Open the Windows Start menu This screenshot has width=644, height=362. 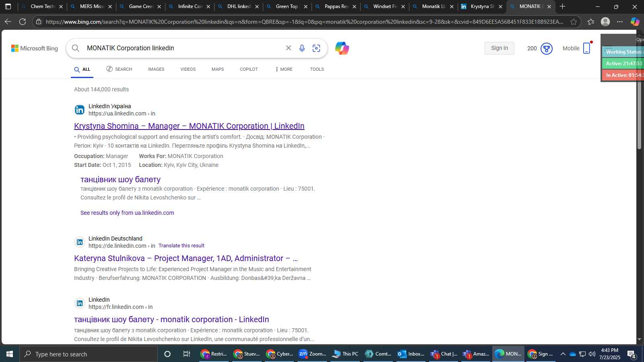10,354
